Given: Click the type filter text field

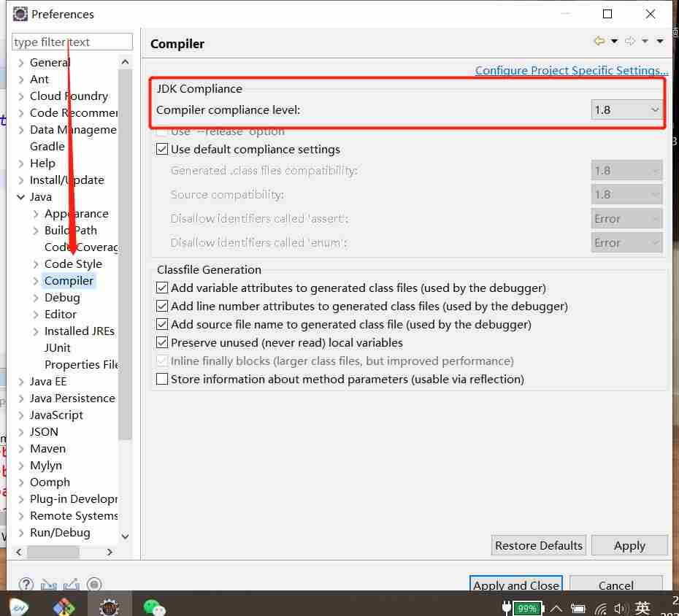Looking at the screenshot, I should point(72,42).
